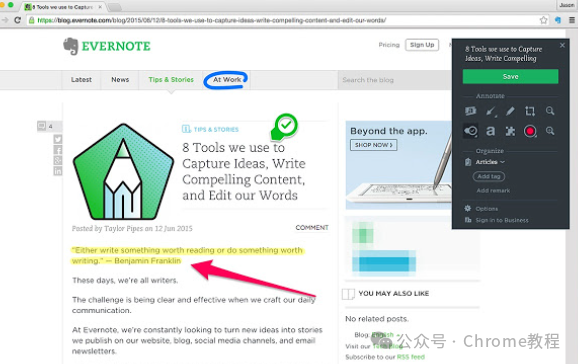Screen dimensions: 578x364
Task: Switch to the At Work tab
Action: tap(227, 80)
